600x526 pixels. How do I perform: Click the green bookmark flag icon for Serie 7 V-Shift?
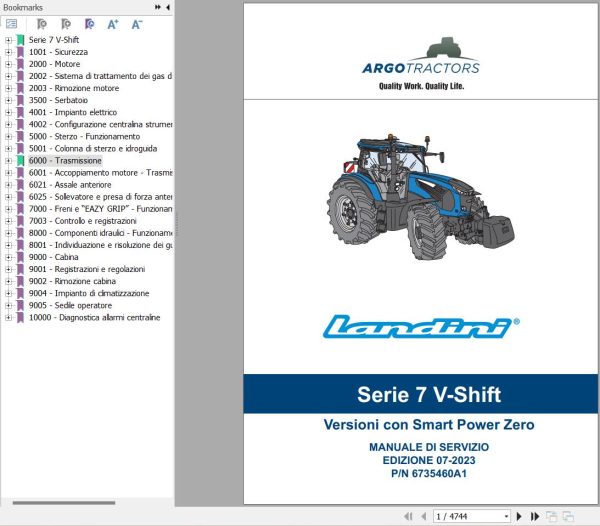coord(20,40)
